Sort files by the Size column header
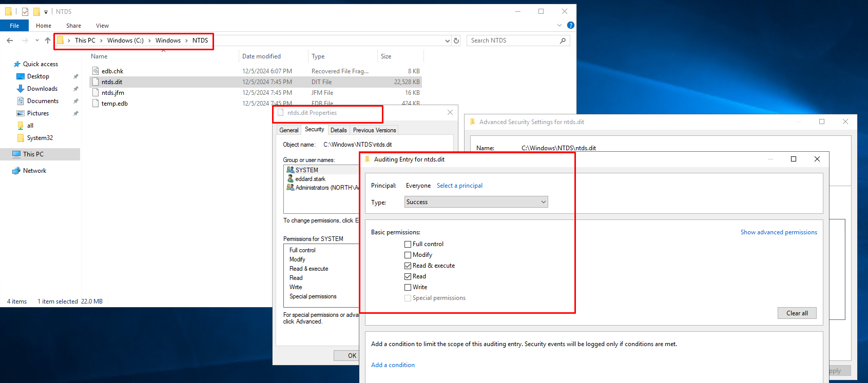The image size is (868, 383). click(x=399, y=56)
